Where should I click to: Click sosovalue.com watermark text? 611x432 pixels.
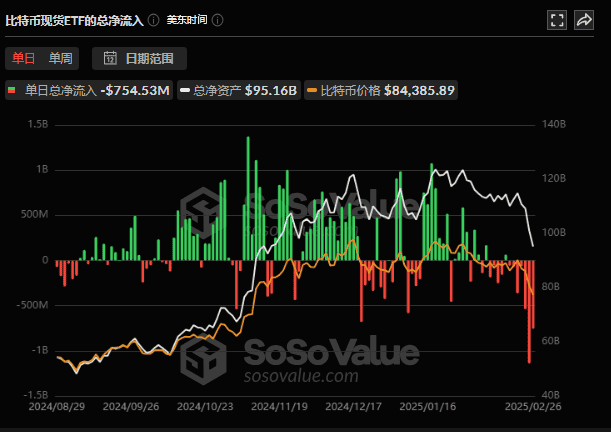(x=301, y=378)
